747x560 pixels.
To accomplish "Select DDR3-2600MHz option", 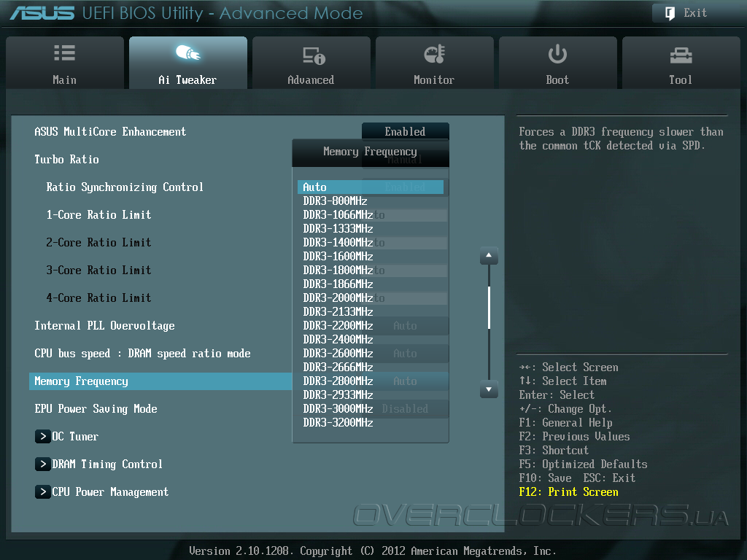I will coord(371,354).
